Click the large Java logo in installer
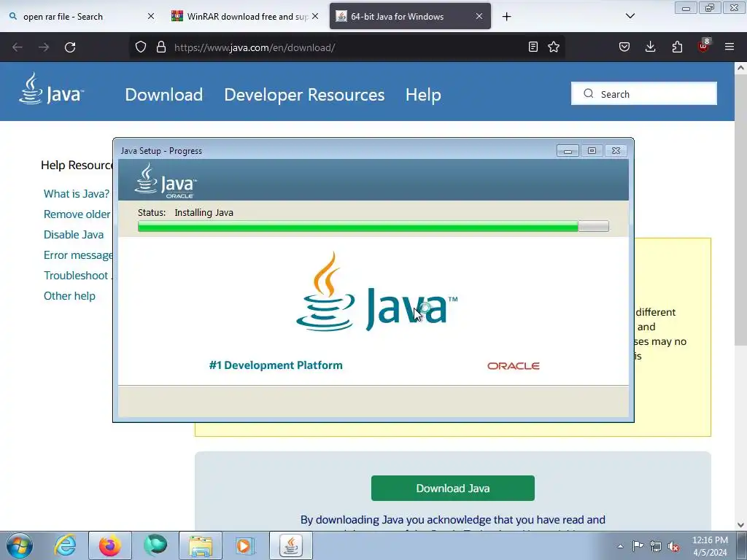The image size is (747, 560). pos(376,292)
